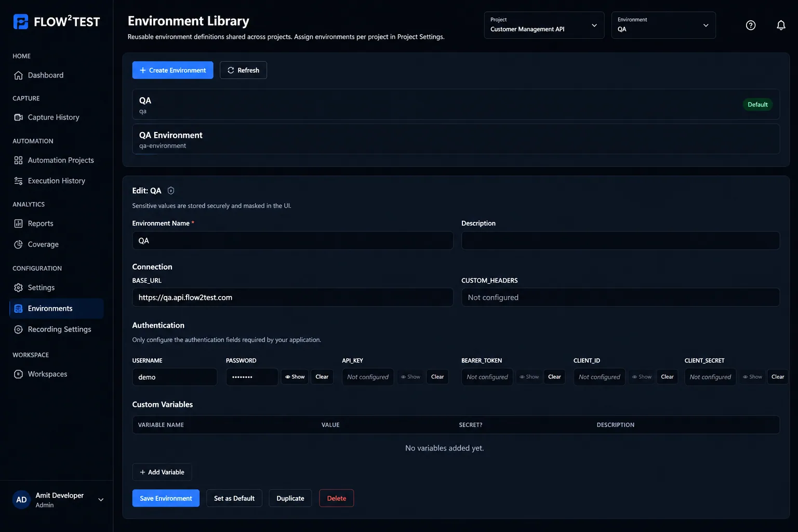Click the Environment Name input field

coord(292,241)
